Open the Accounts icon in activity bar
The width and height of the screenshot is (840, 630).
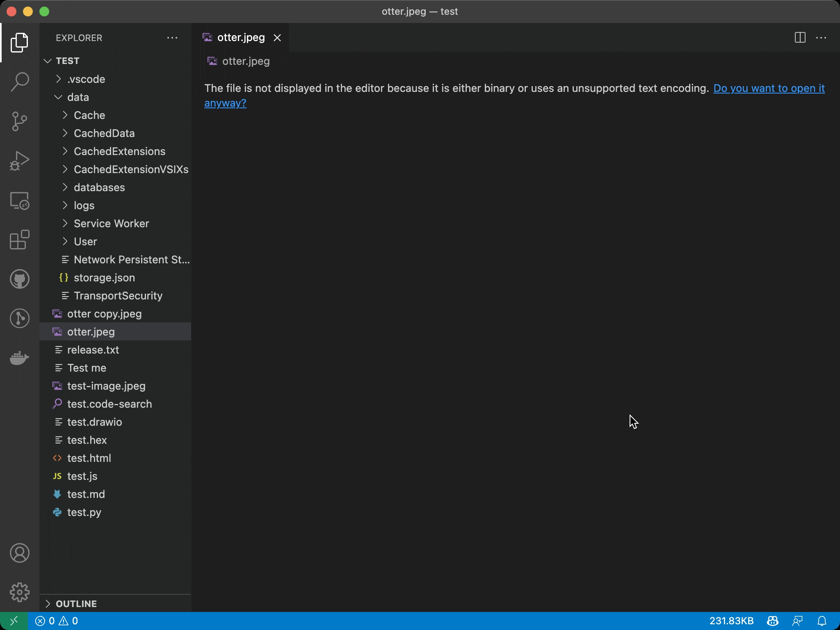pos(19,553)
